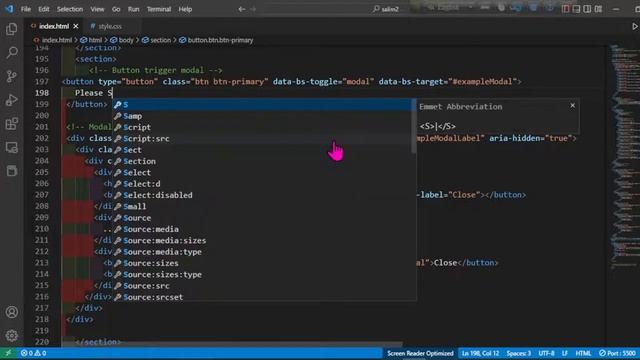Toggle the panel layout icon

[x=576, y=9]
